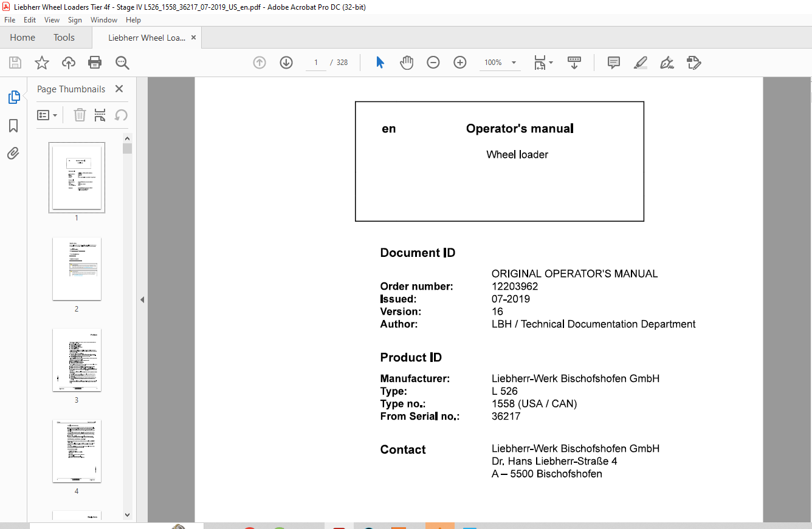Open the File menu
The image size is (812, 529).
pos(10,20)
